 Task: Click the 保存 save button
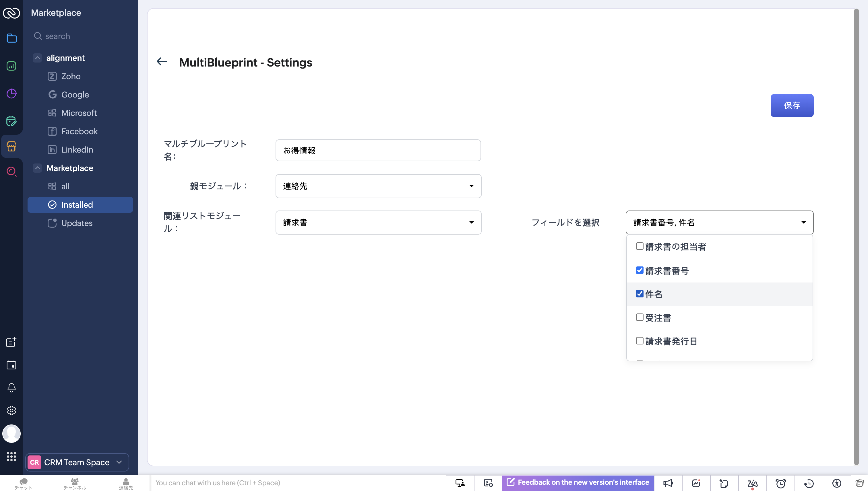[791, 106]
